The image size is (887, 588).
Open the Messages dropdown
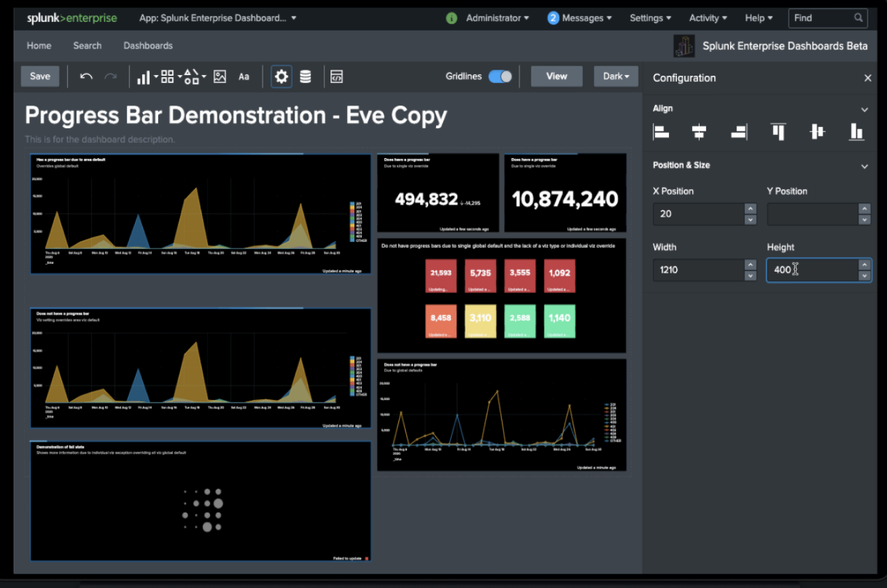(x=586, y=18)
